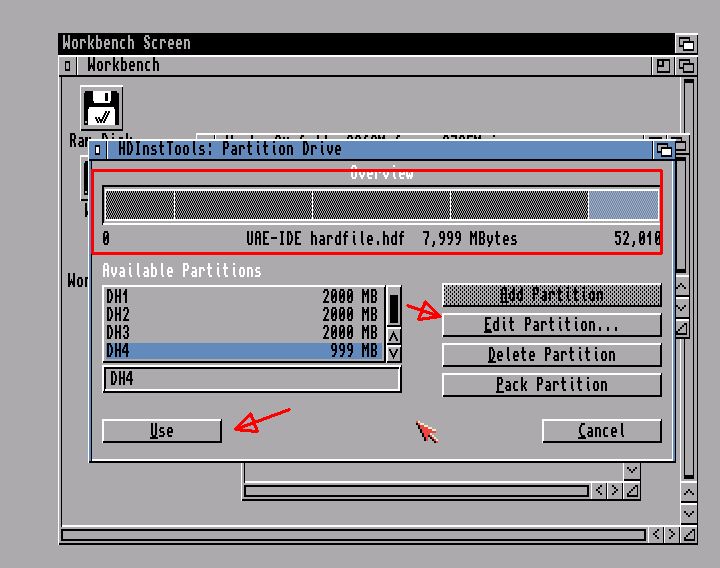Click the partition name field containing DH4
This screenshot has height=568, width=720.
click(251, 379)
